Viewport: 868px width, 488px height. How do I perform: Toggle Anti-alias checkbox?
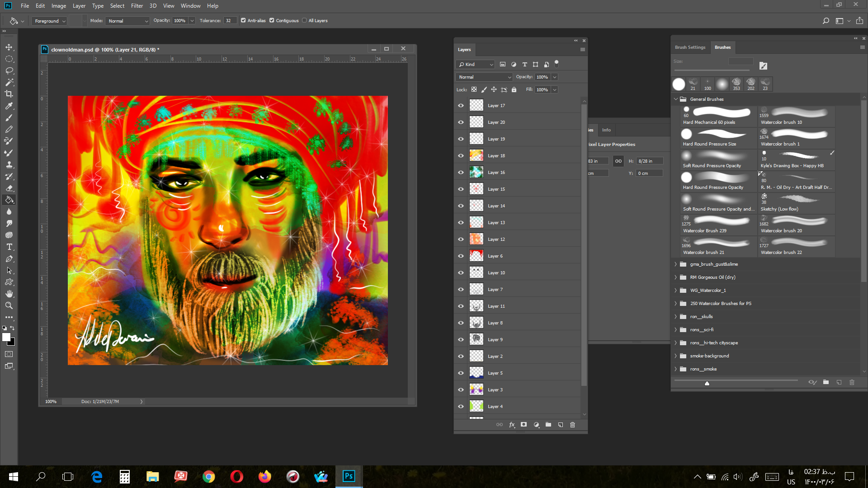pos(243,20)
